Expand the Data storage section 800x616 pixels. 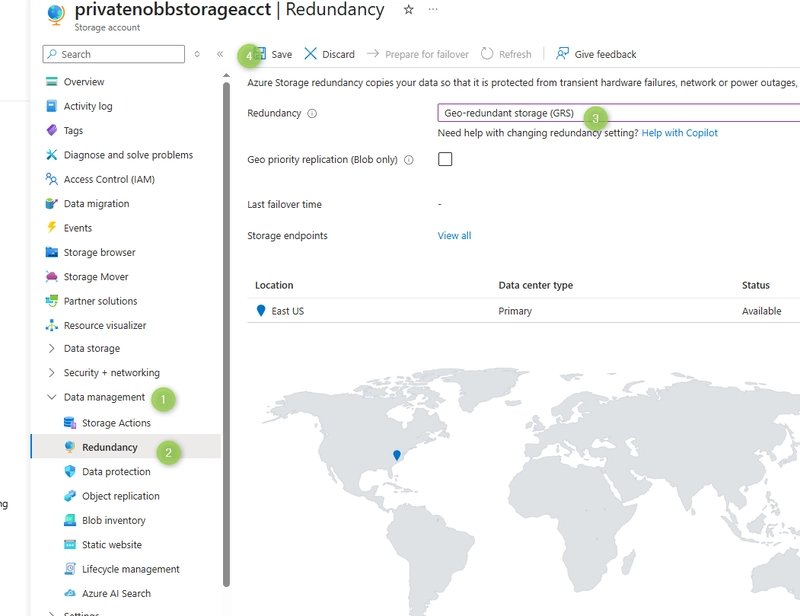(x=52, y=349)
